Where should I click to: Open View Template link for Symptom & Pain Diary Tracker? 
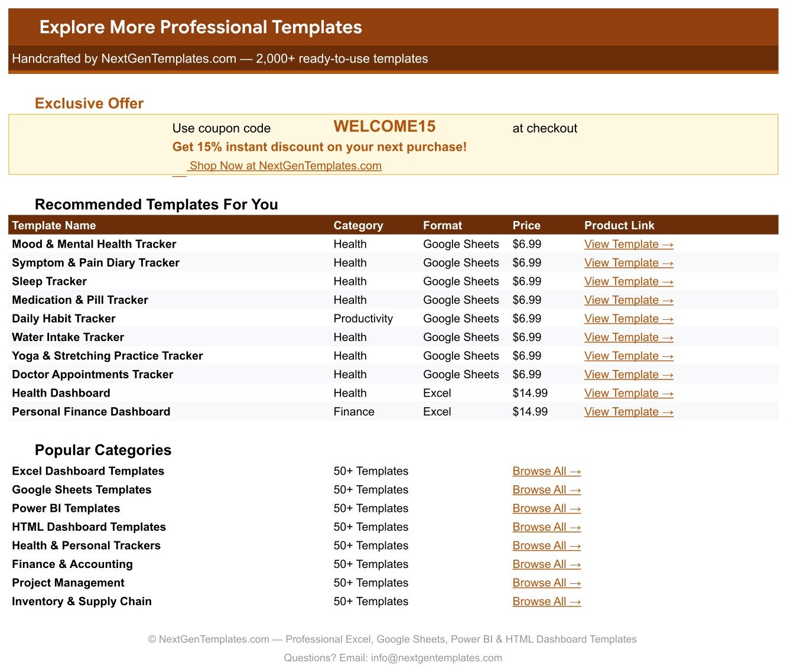(x=629, y=263)
